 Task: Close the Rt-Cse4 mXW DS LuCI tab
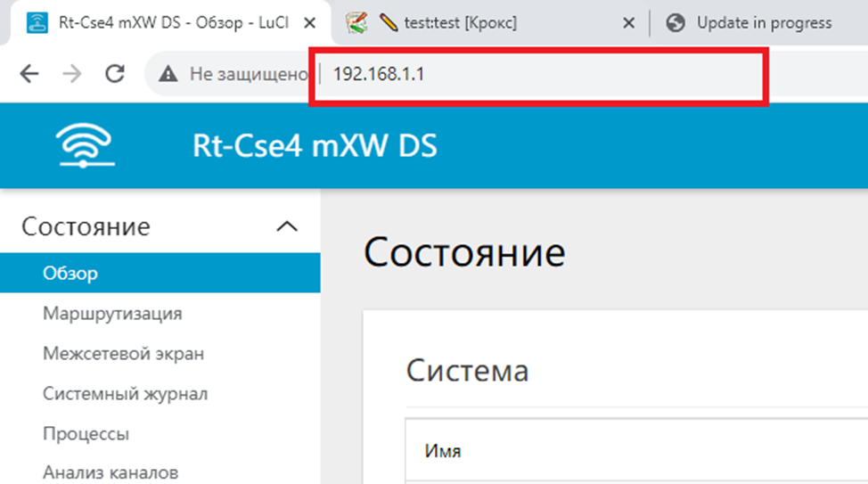(x=310, y=22)
